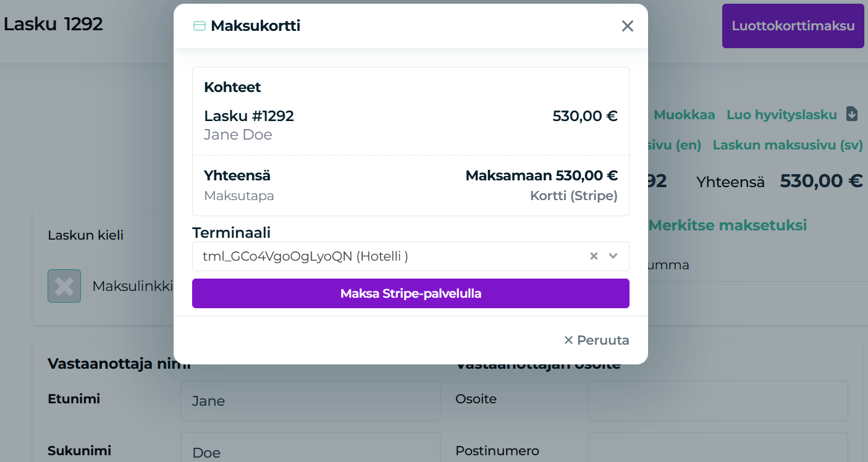Click the Etunimi field containing Jane
The width and height of the screenshot is (868, 462).
310,401
